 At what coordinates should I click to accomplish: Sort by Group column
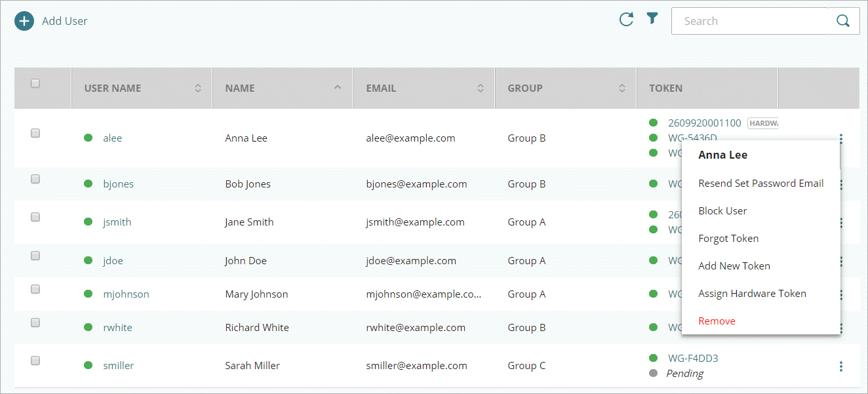click(621, 88)
